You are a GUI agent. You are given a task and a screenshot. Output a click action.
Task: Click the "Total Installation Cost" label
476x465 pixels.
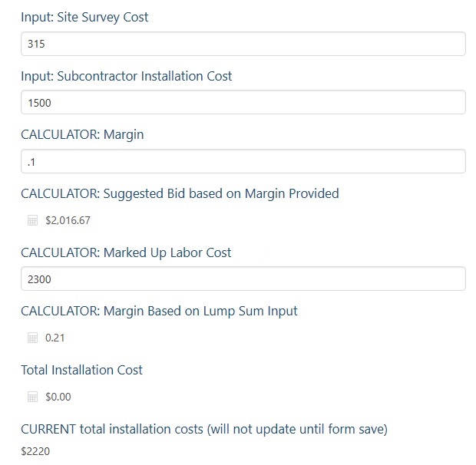(81, 370)
